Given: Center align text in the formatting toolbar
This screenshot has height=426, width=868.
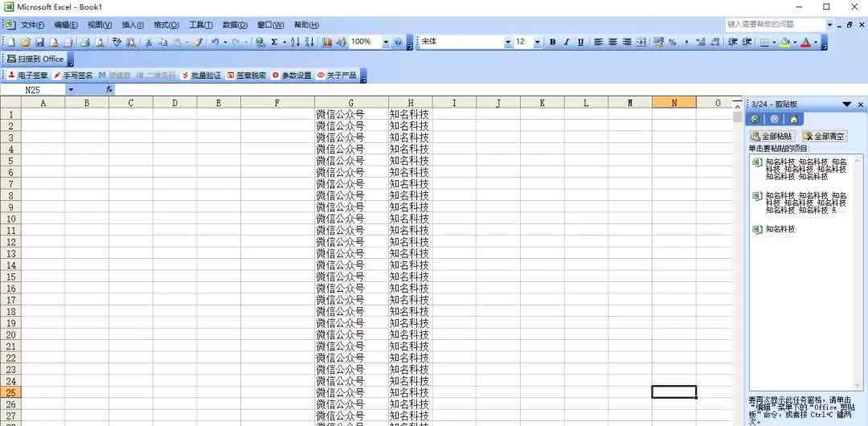Looking at the screenshot, I should [x=612, y=42].
